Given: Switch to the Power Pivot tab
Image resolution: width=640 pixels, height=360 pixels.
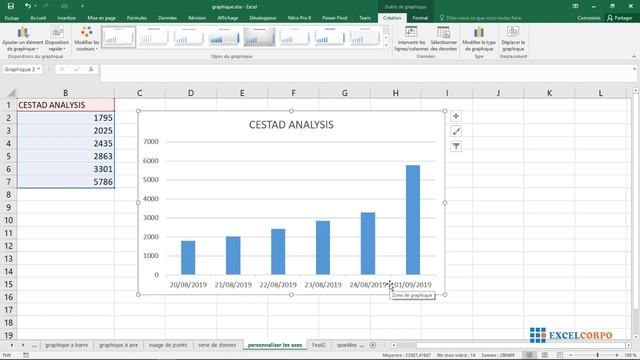Looking at the screenshot, I should tap(335, 18).
